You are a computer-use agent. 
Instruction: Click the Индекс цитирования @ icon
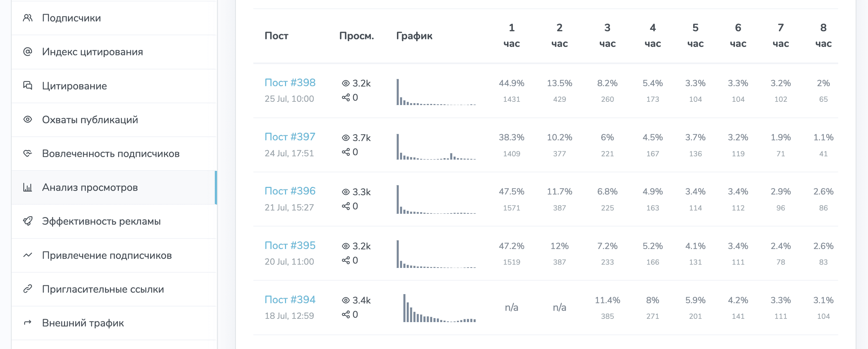(x=28, y=52)
